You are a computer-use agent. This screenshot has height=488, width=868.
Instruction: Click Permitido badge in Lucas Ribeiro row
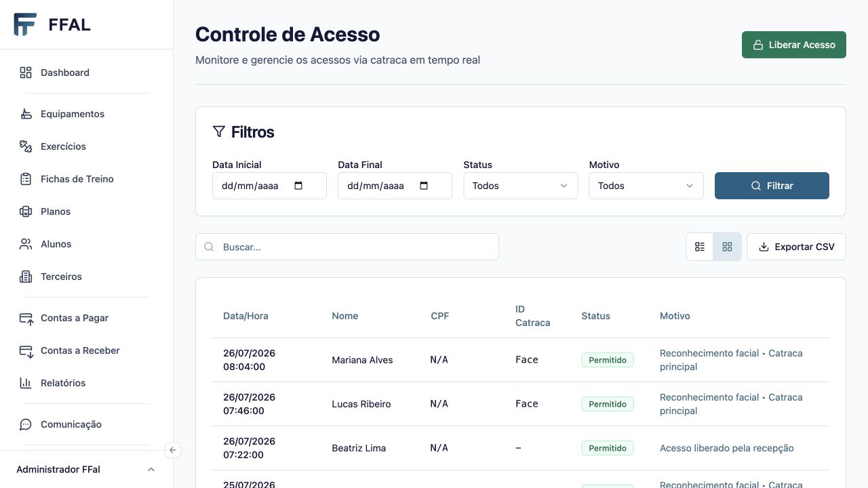(x=608, y=404)
